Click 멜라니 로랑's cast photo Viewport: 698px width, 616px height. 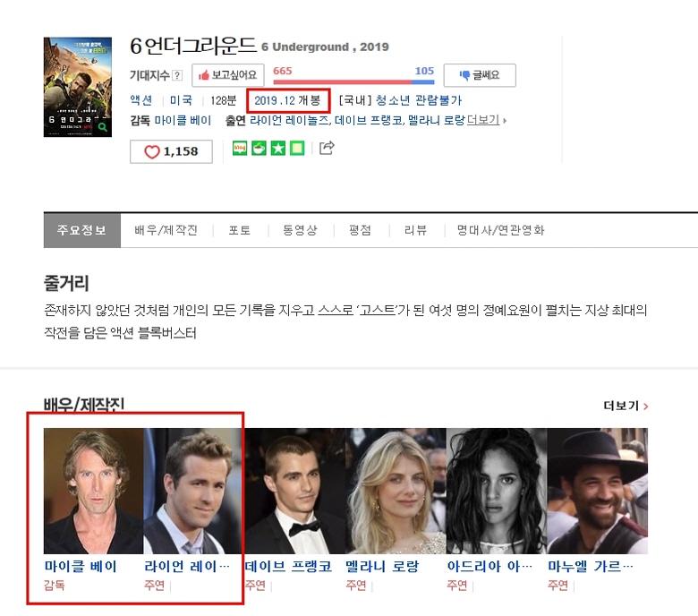(x=396, y=490)
